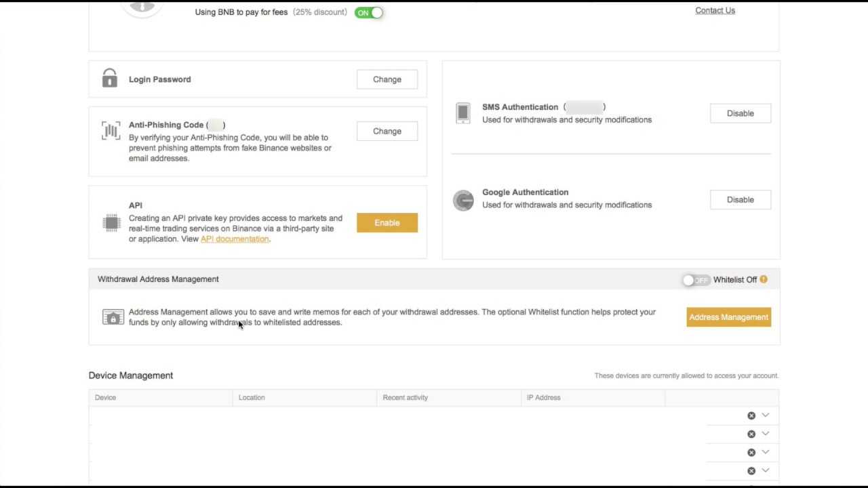Viewport: 868px width, 488px height.
Task: Expand the first device row chevron
Action: [766, 415]
